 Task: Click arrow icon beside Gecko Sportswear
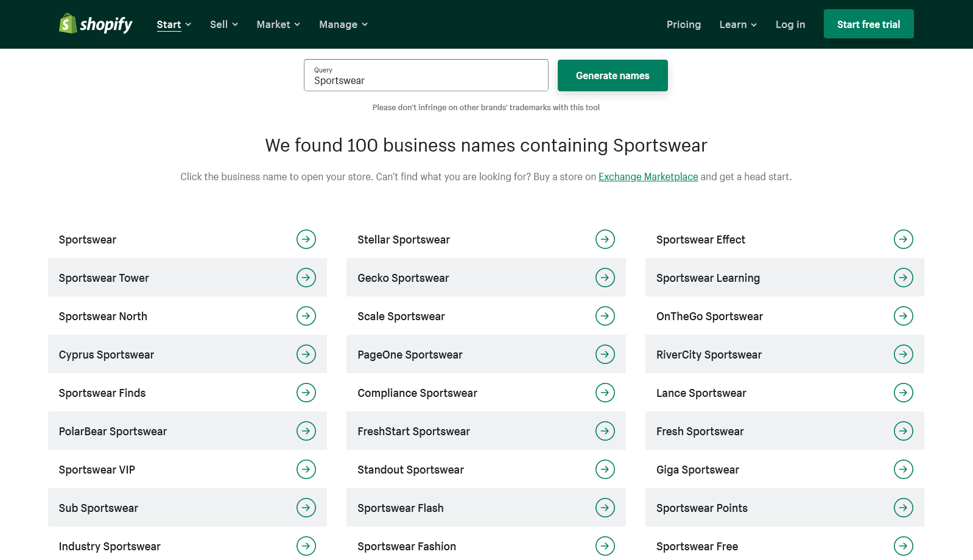[605, 278]
